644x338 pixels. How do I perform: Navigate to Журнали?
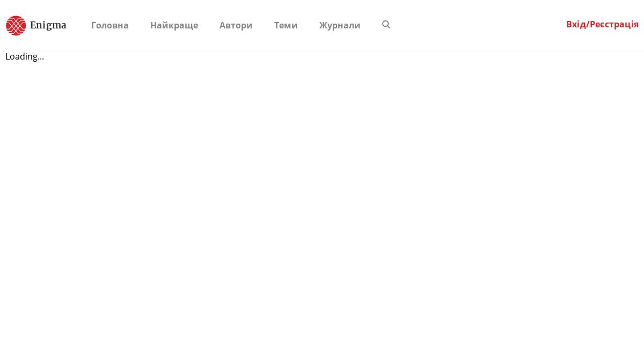pyautogui.click(x=340, y=25)
